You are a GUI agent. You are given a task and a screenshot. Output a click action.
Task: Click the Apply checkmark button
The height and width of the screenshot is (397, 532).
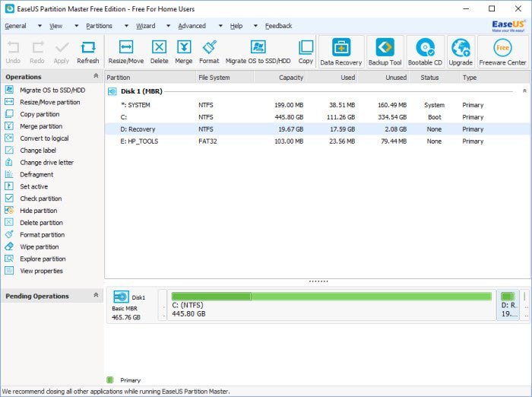[x=62, y=52]
